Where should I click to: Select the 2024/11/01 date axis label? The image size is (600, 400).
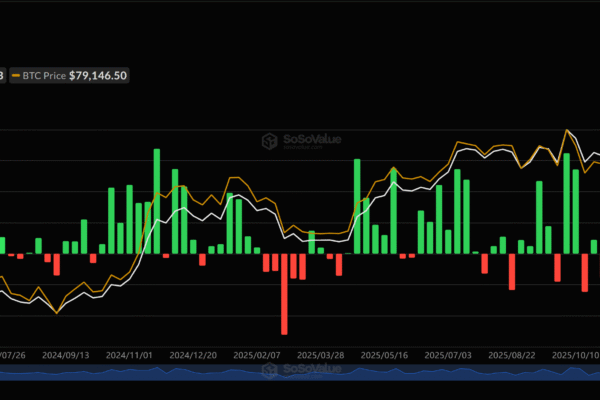point(129,356)
